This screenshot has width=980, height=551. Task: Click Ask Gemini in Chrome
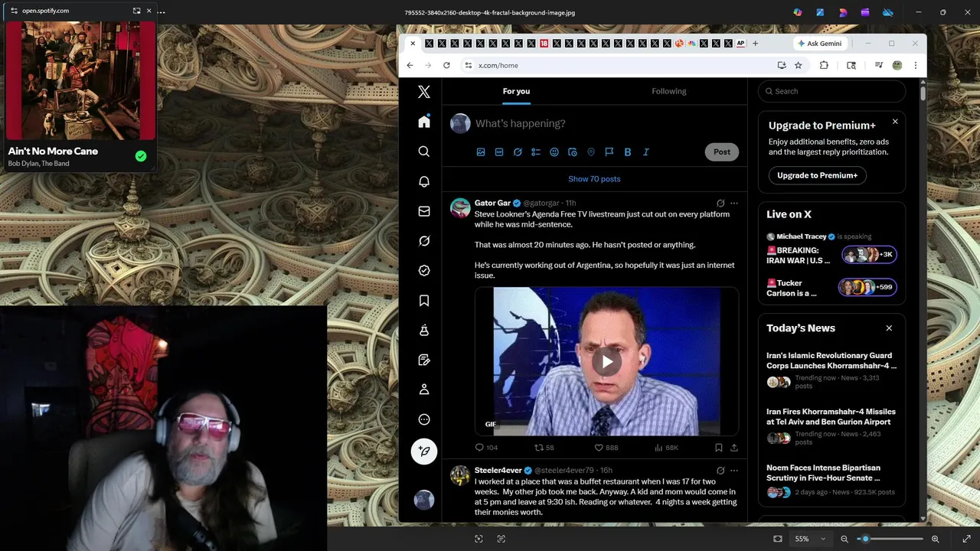point(819,44)
